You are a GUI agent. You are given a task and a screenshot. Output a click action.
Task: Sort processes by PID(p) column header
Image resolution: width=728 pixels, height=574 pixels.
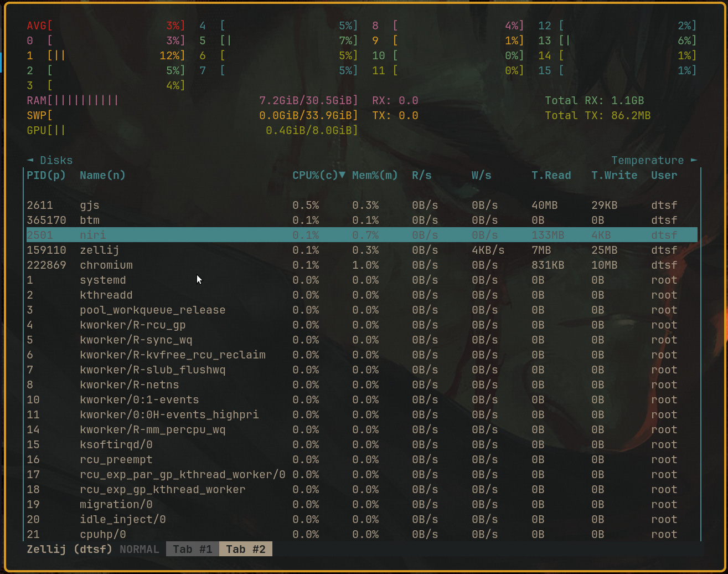point(47,176)
